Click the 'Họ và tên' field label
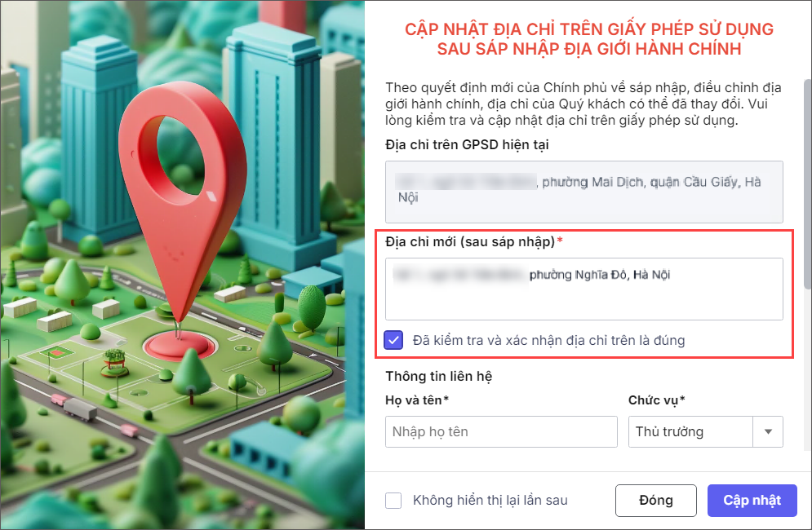Image resolution: width=812 pixels, height=530 pixels. tap(417, 400)
